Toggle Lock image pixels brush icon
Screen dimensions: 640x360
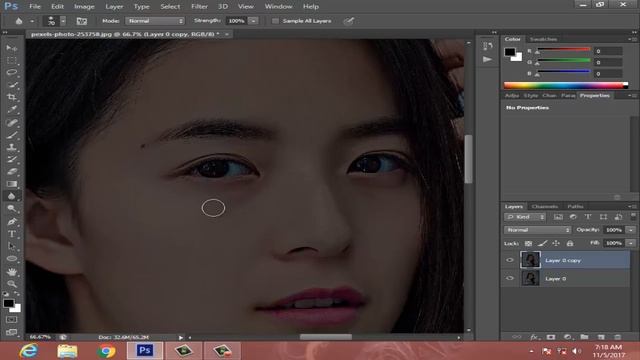coord(542,243)
